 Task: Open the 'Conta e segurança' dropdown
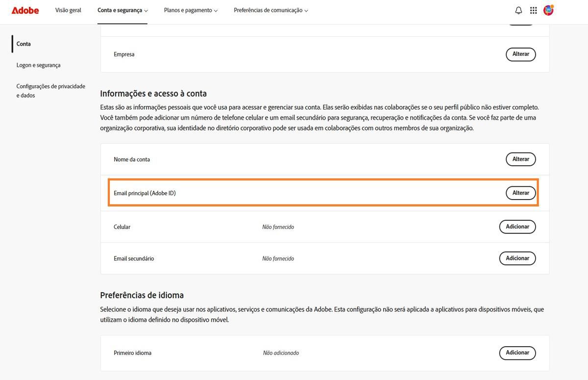click(122, 10)
